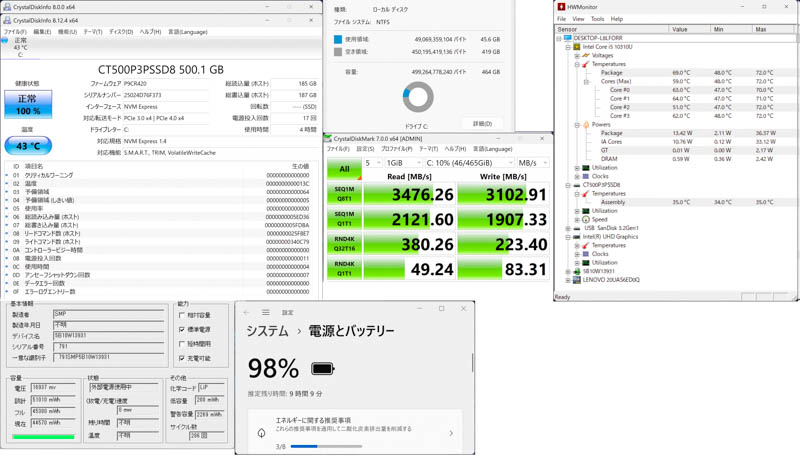Screen dimensions: 800x459
Task: Collapse the DESKTOP-L8LFORR tree node
Action: coord(559,38)
